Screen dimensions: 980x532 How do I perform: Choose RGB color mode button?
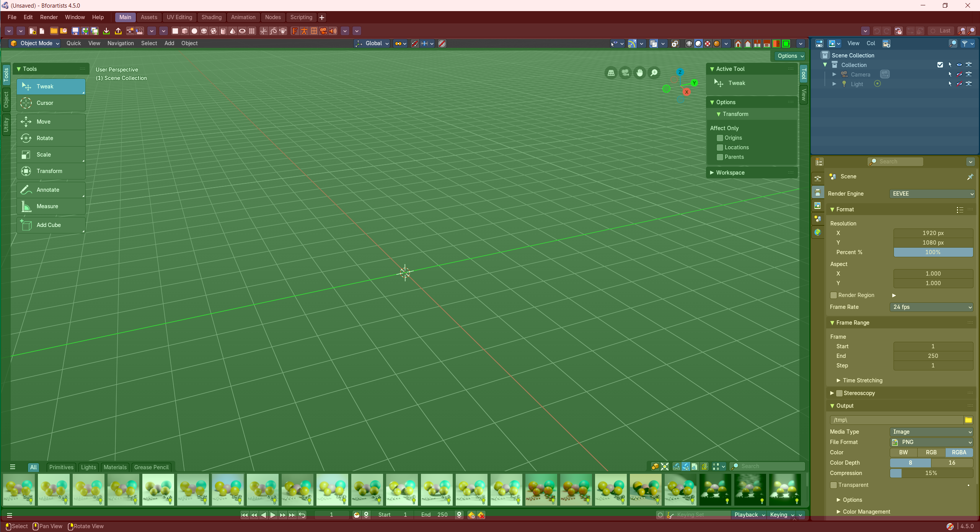pos(931,452)
